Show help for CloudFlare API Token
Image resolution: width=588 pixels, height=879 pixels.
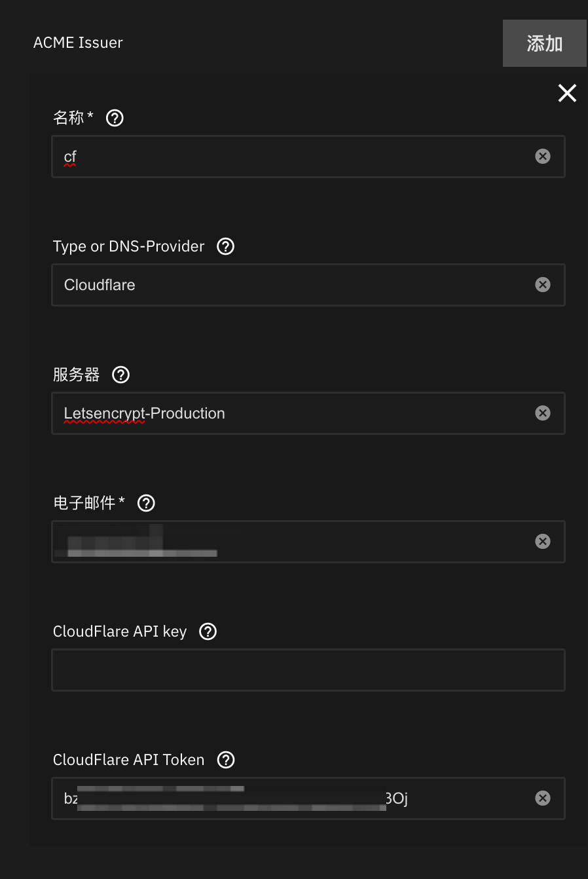point(226,760)
